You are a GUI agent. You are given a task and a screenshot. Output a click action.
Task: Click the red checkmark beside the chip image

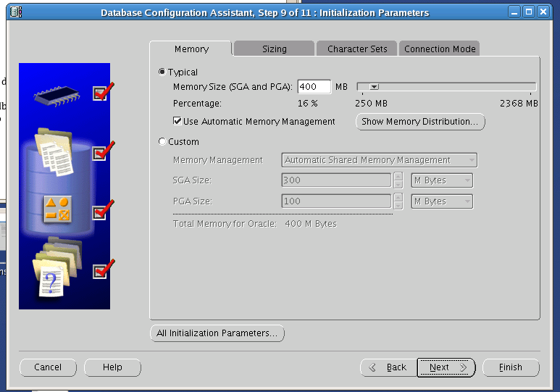[103, 92]
